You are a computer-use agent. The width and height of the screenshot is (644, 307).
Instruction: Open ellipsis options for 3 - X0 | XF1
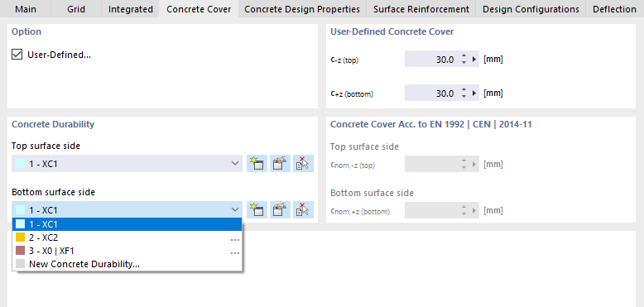tap(235, 253)
